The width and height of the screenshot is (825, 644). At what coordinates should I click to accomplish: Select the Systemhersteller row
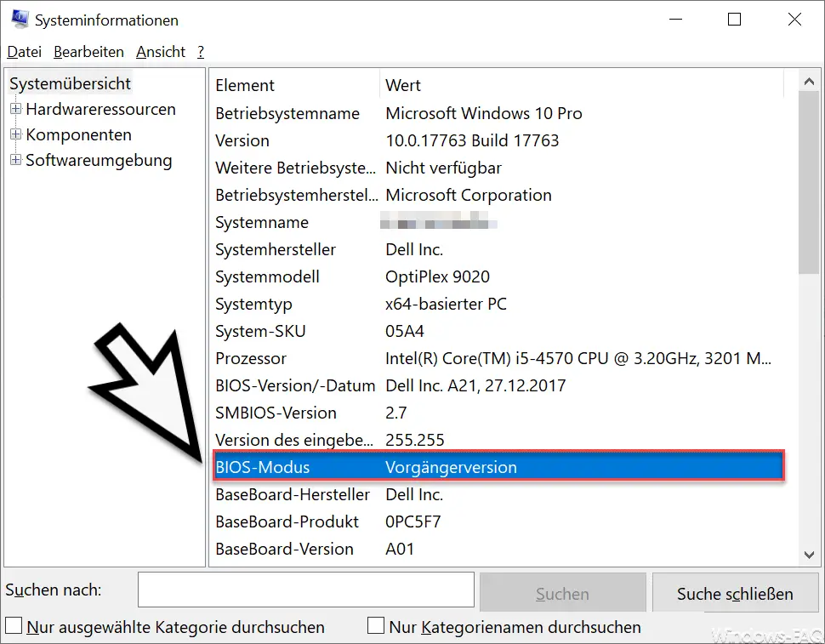click(x=498, y=249)
